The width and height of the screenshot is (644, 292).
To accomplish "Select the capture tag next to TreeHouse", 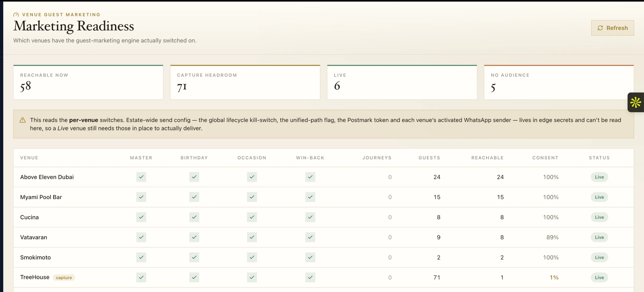I will click(64, 278).
